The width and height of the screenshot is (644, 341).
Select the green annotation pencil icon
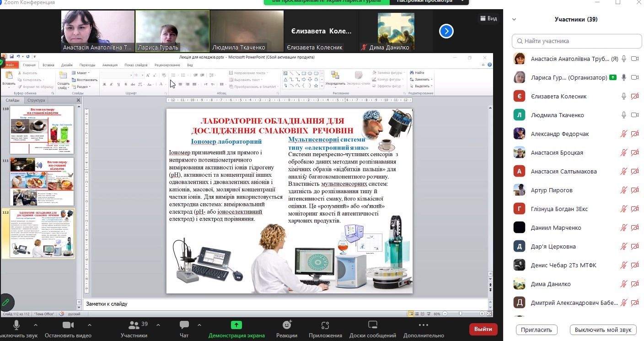point(5,302)
